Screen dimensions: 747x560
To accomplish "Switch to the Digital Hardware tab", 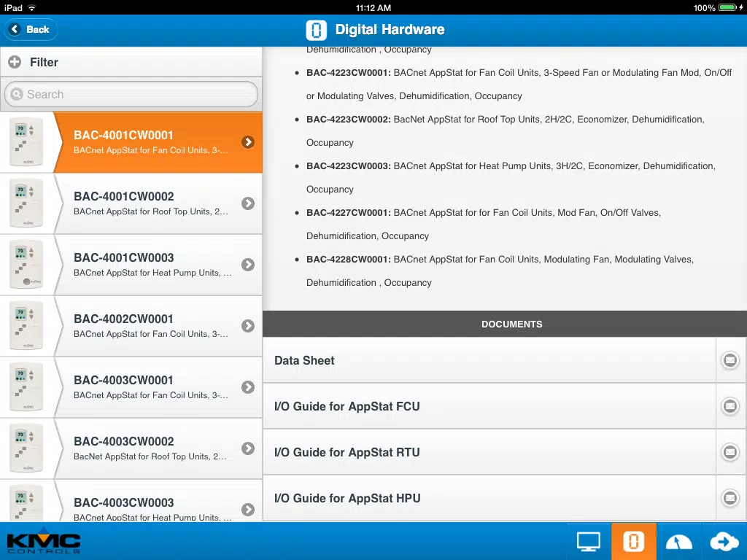I will tap(634, 542).
